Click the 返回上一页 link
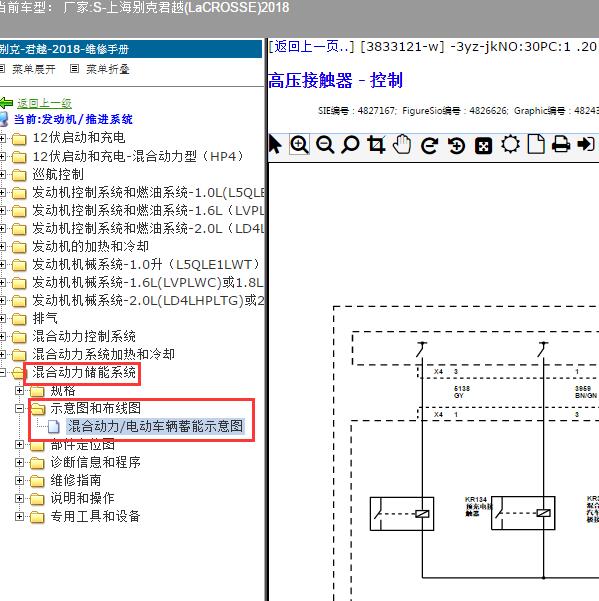This screenshot has height=601, width=599. pos(311,47)
